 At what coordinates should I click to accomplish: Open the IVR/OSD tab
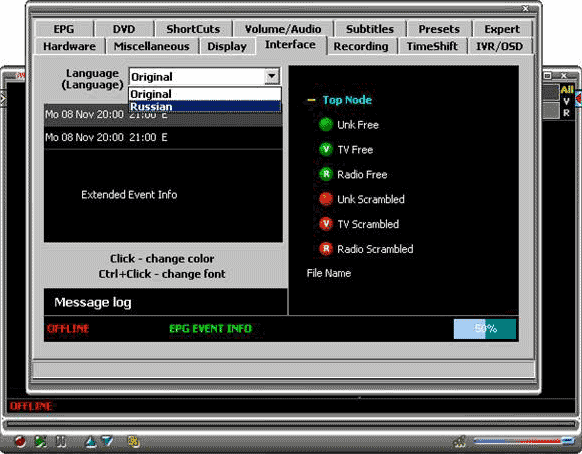pos(499,46)
